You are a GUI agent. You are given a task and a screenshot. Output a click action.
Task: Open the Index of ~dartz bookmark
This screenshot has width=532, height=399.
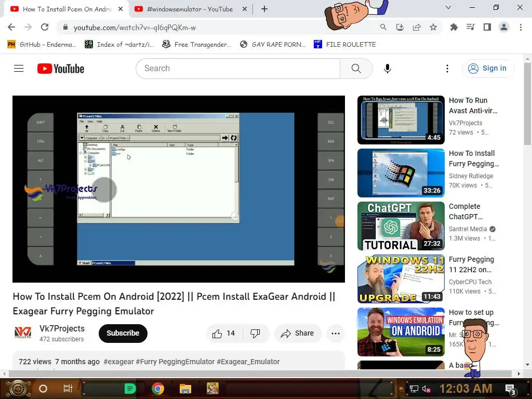point(119,45)
